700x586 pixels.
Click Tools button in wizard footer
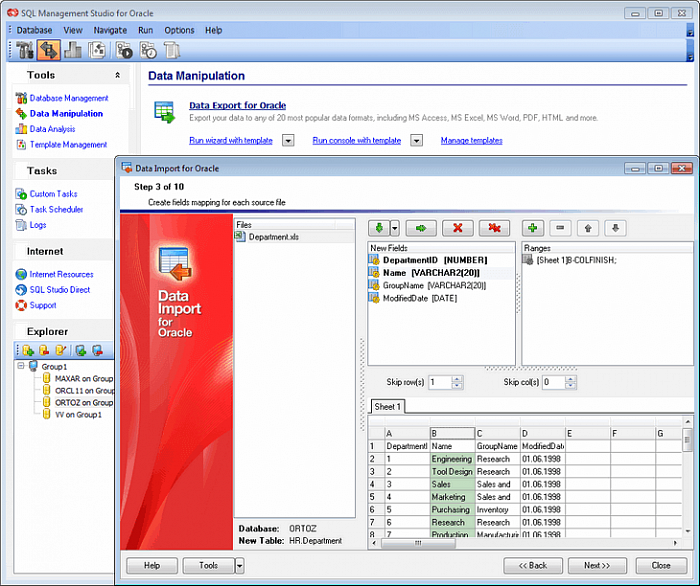click(208, 565)
